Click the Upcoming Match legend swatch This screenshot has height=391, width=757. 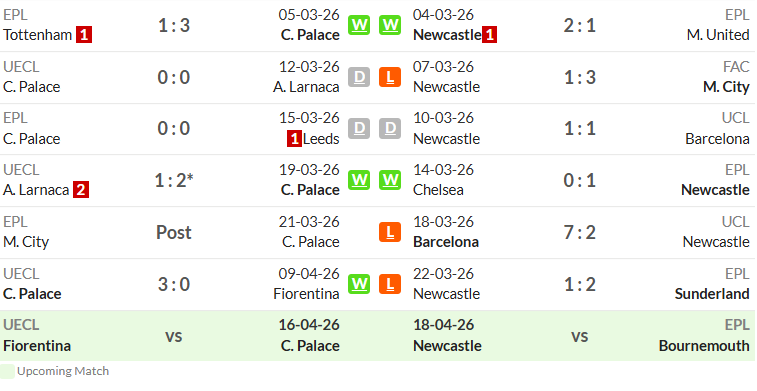[x=7, y=371]
